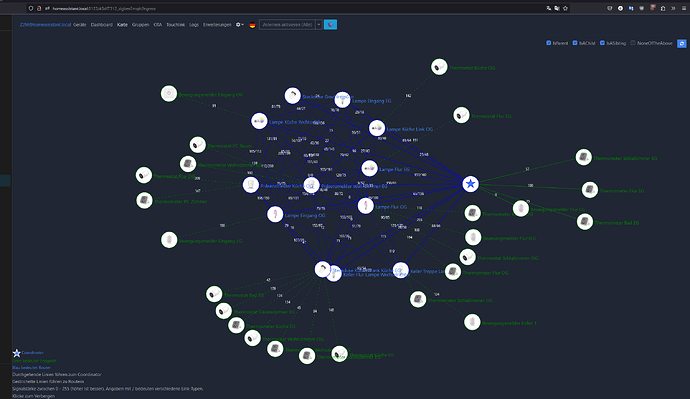This screenshot has width=690, height=399.
Task: Click the Thermostat Küche OG node icon
Action: 439,67
